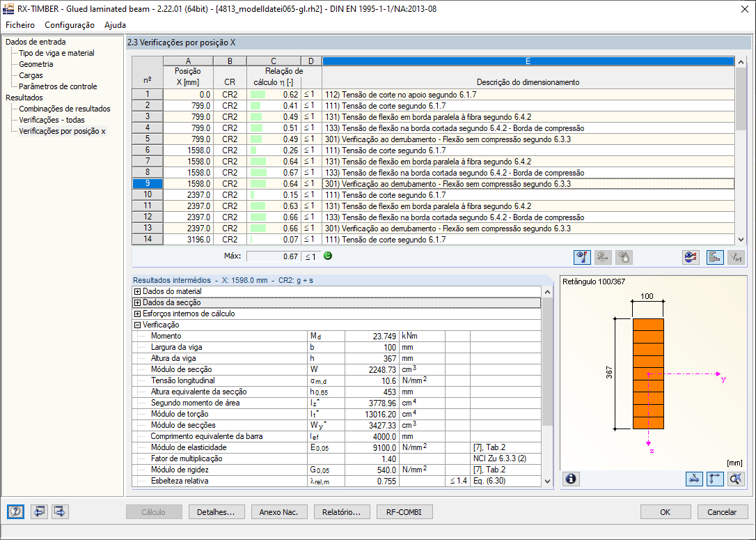The height and width of the screenshot is (540, 756).
Task: Click the orange glulam cross-section drawing
Action: 648,373
